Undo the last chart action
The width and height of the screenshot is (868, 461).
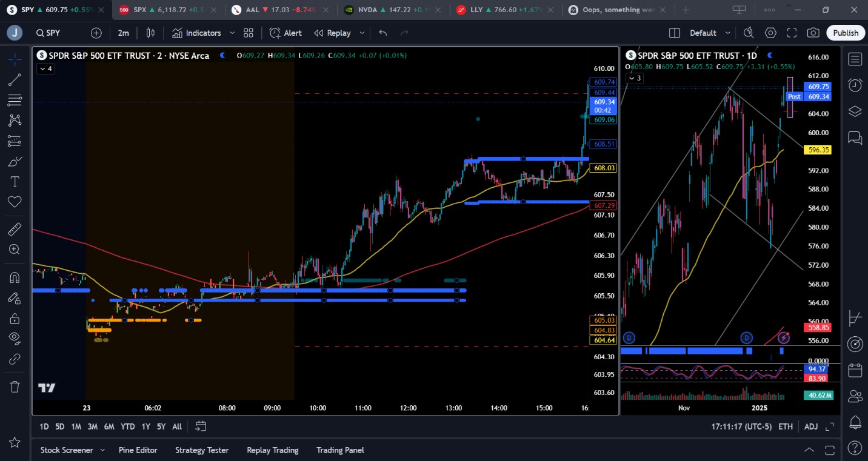tap(383, 33)
